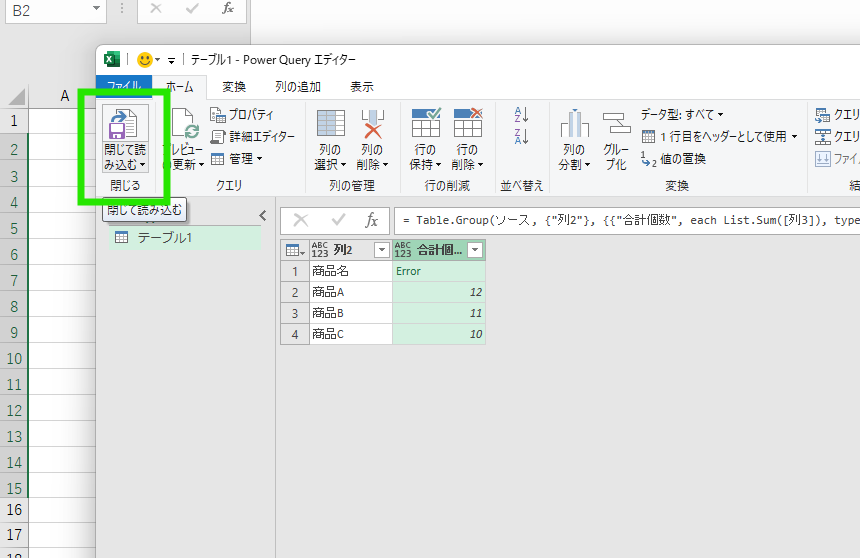This screenshot has width=860, height=558.
Task: Select the テーブル1 query in the pane
Action: point(164,238)
